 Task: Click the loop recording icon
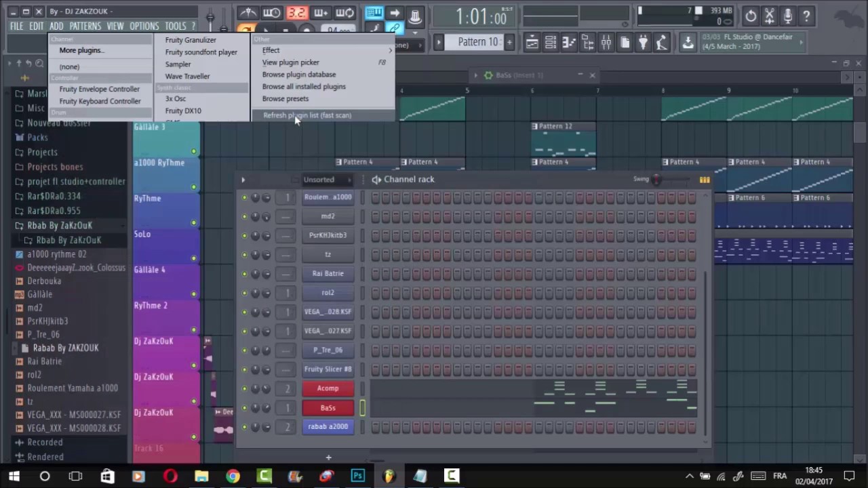pyautogui.click(x=345, y=13)
